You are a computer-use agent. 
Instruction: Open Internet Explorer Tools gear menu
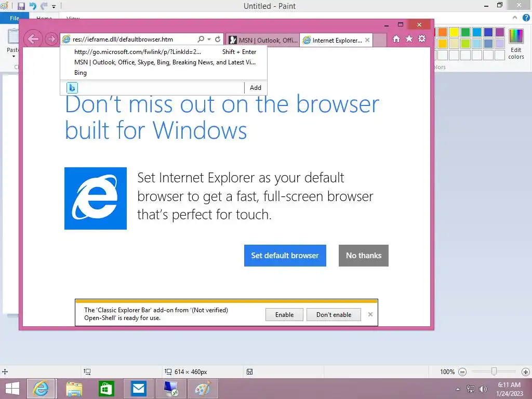click(x=422, y=38)
